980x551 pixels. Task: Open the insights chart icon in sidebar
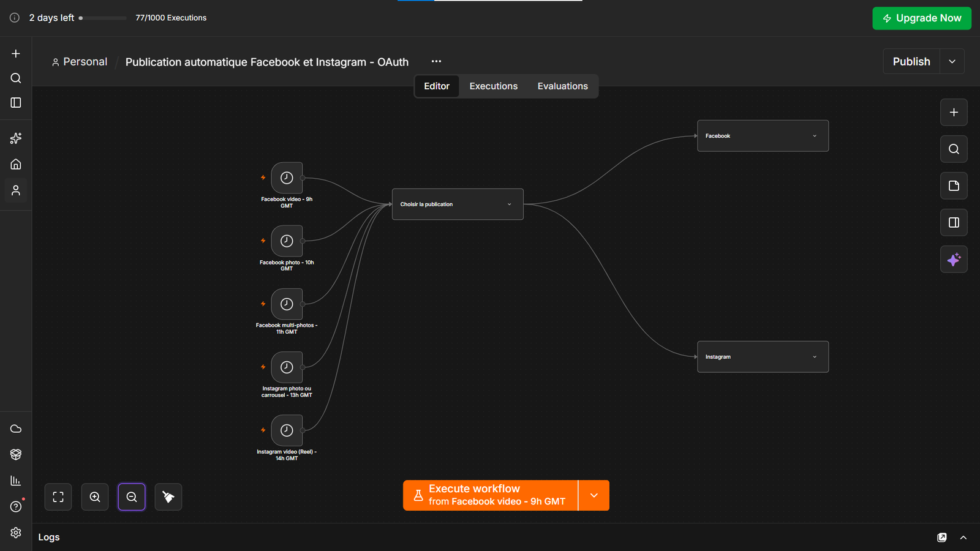tap(16, 481)
